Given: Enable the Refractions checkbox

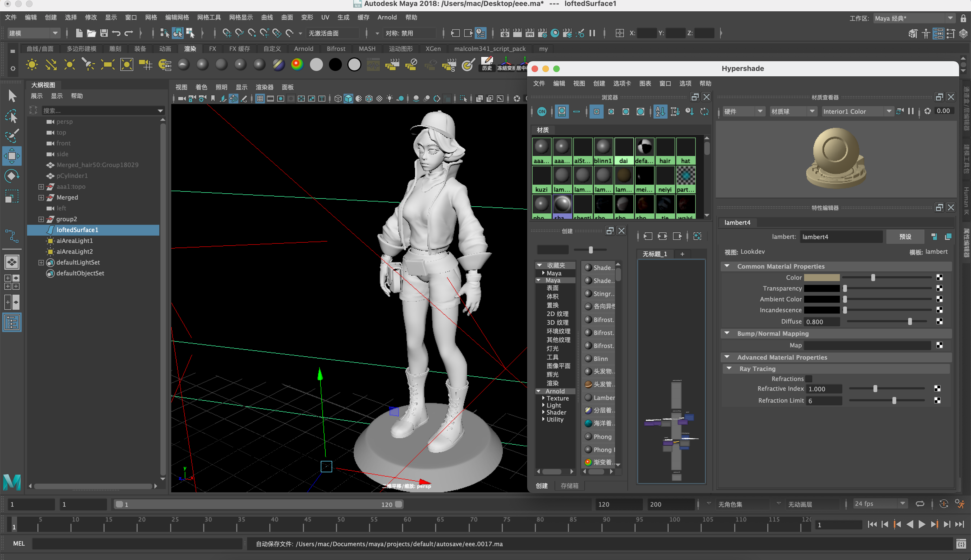Looking at the screenshot, I should pos(809,379).
